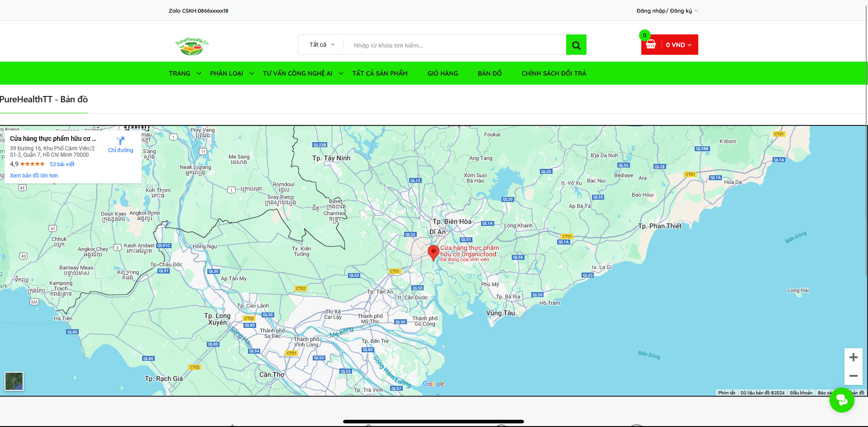Click Cửa hàng thực phẩm hữu cơ Organicfood label

(x=470, y=251)
